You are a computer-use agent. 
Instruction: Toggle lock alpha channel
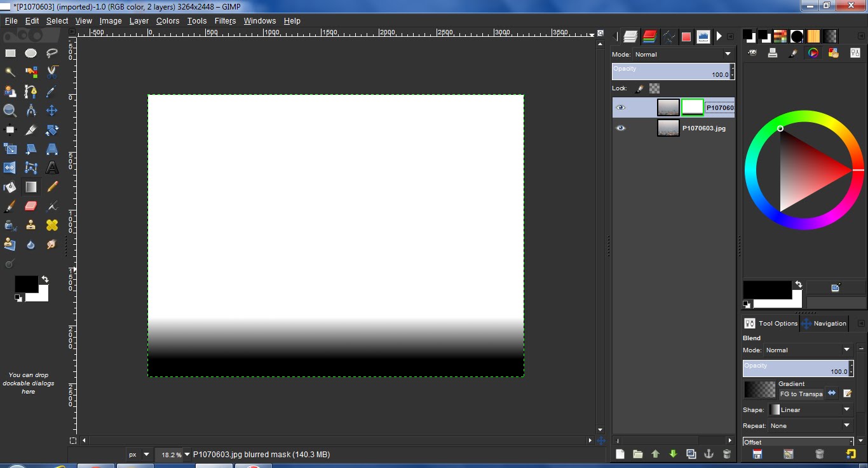pyautogui.click(x=654, y=88)
